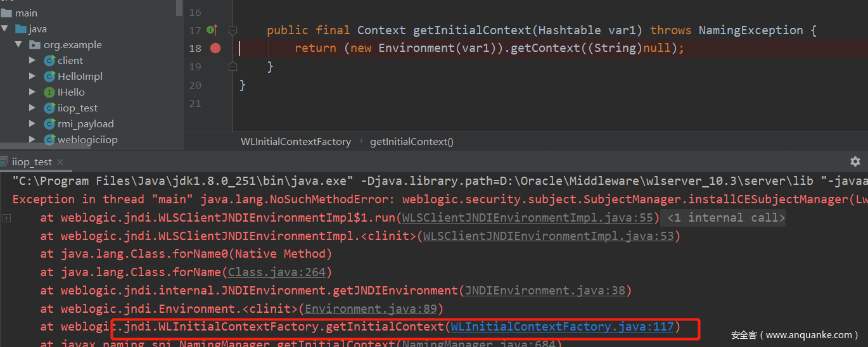Viewport: 868px width, 347px height.
Task: Click the java source folder icon
Action: pyautogui.click(x=20, y=29)
